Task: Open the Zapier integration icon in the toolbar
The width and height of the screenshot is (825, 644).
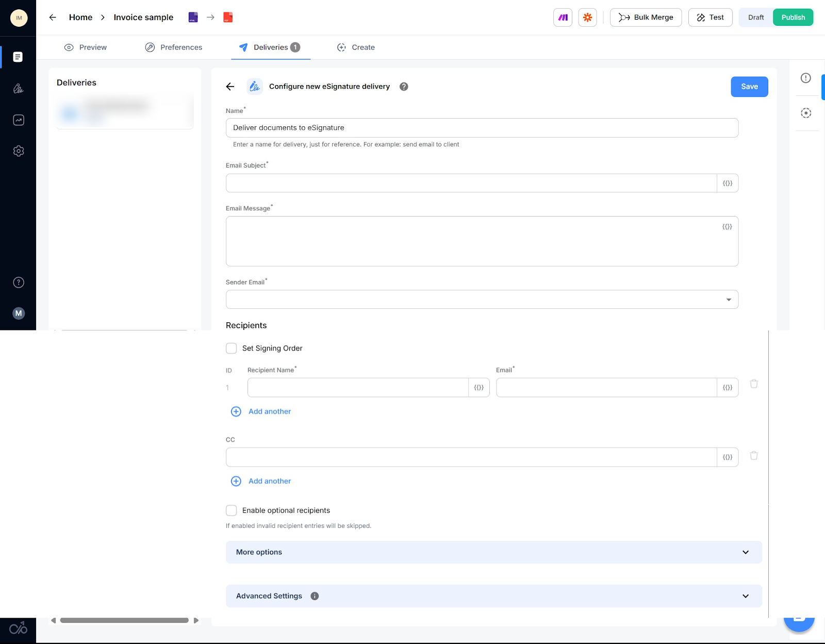Action: tap(587, 17)
